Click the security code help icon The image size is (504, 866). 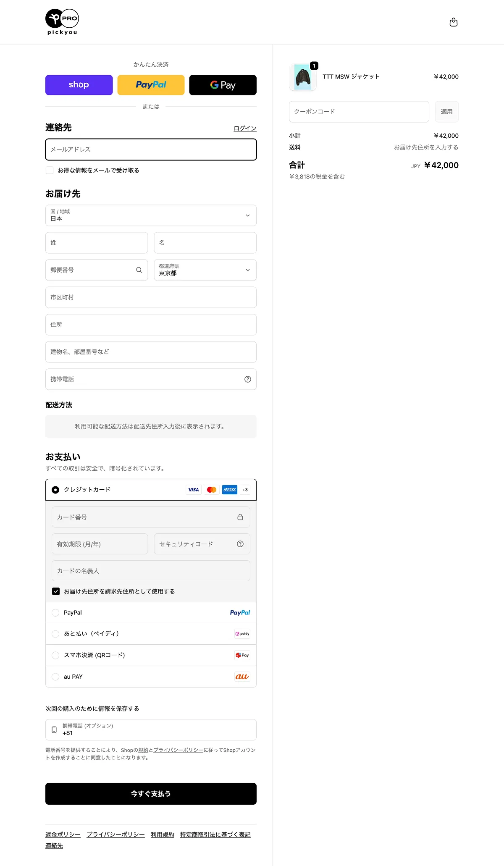[x=240, y=544]
